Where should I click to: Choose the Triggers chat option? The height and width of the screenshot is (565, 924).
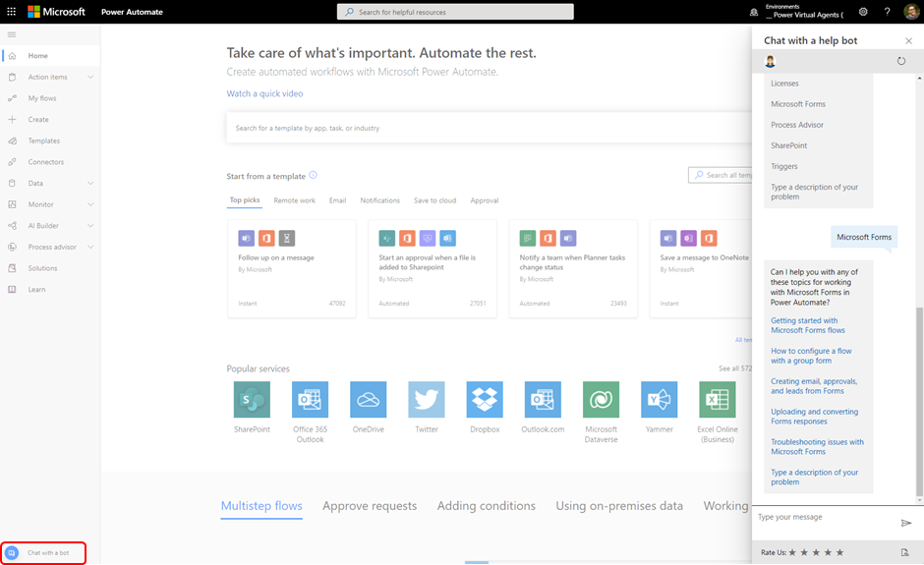pos(784,166)
